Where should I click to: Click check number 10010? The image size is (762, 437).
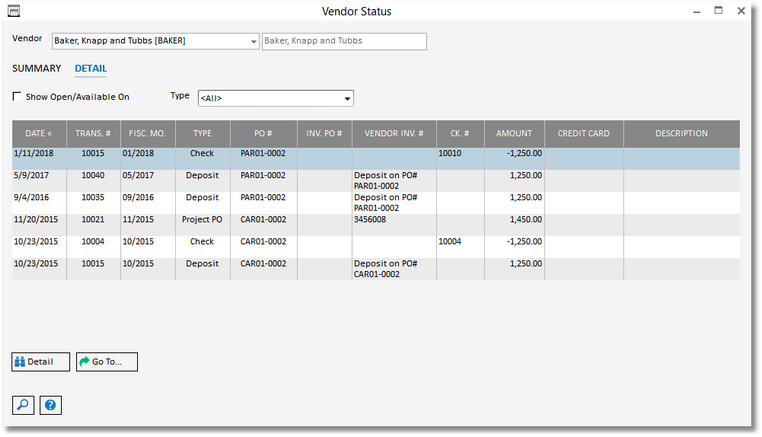(x=450, y=154)
